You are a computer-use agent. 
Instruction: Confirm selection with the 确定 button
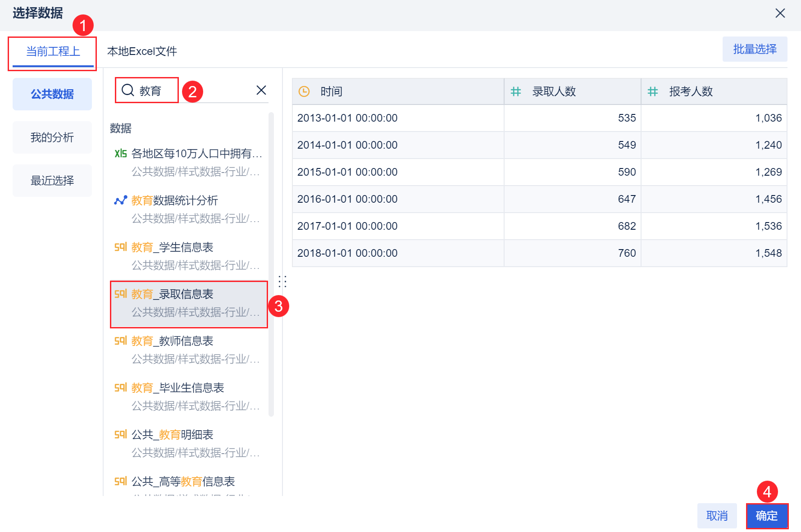pos(767,516)
